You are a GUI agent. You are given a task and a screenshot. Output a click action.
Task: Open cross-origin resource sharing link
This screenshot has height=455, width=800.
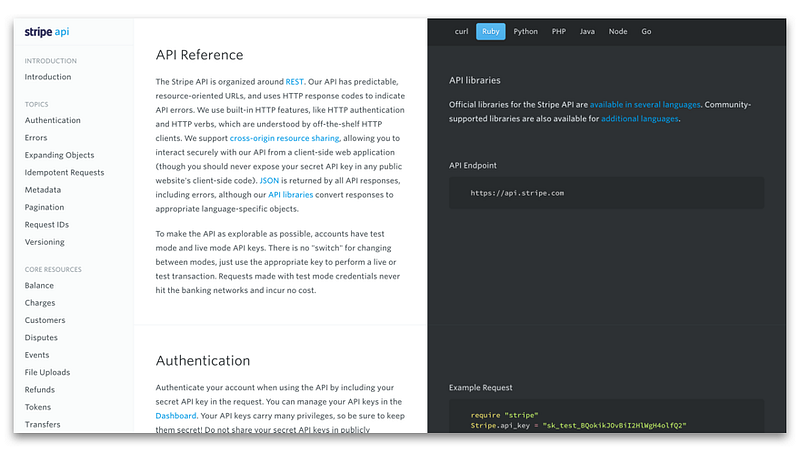285,138
